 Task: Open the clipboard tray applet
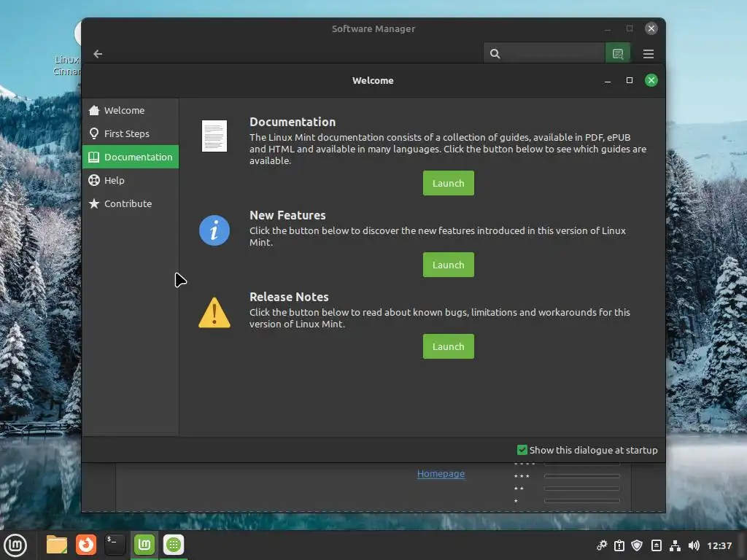[x=619, y=545]
